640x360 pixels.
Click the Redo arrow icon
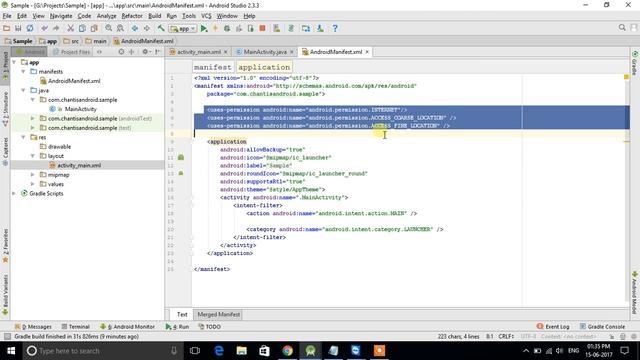(x=56, y=28)
